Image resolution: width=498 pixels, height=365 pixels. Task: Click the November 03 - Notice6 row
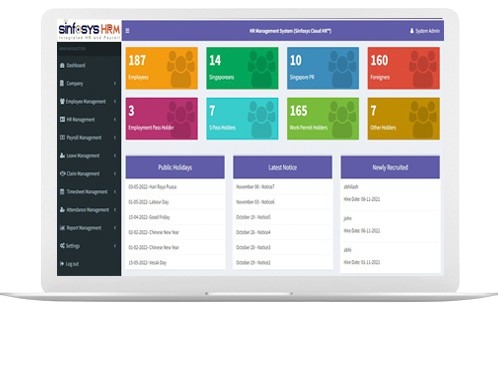(x=283, y=202)
